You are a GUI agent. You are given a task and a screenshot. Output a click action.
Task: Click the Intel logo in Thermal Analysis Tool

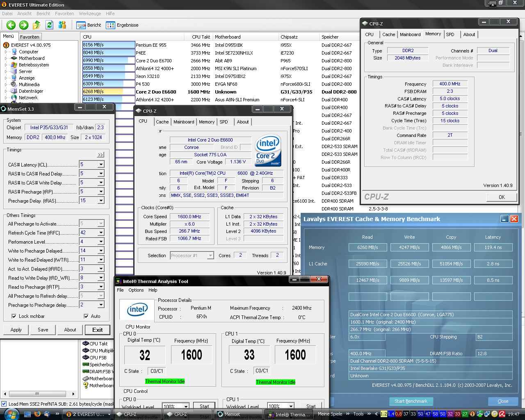[x=137, y=310]
